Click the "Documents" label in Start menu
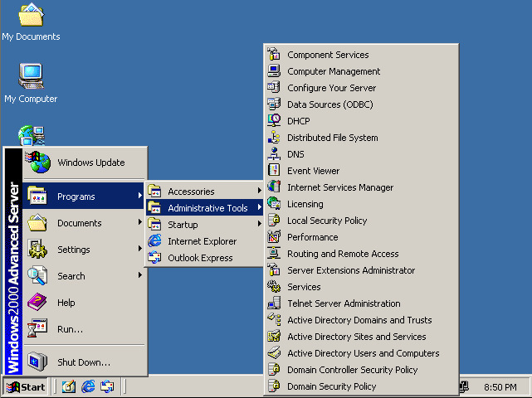The image size is (532, 398). pyautogui.click(x=80, y=223)
